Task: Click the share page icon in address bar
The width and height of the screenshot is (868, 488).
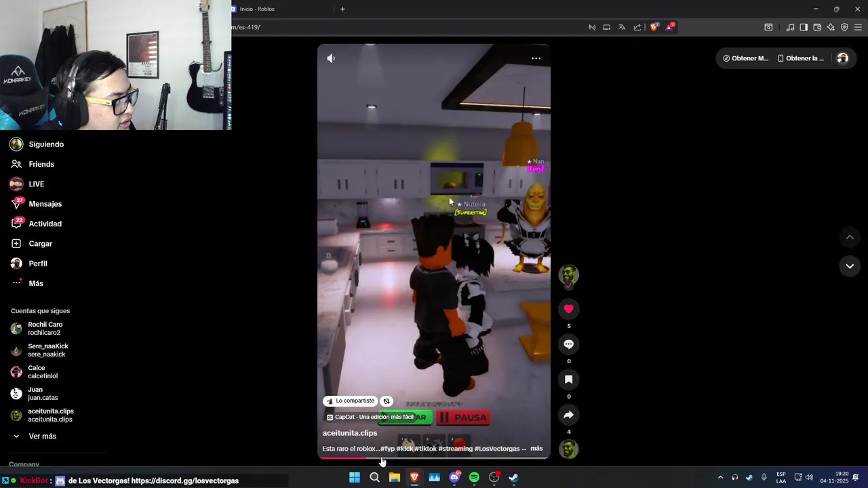Action: [x=637, y=27]
